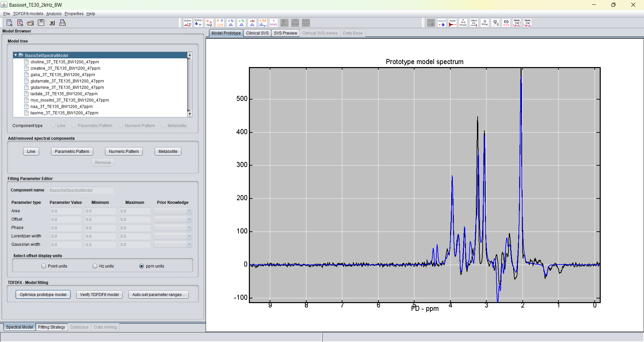644x342 pixels.
Task: Click the phase φ0 correction icon
Action: (495, 23)
